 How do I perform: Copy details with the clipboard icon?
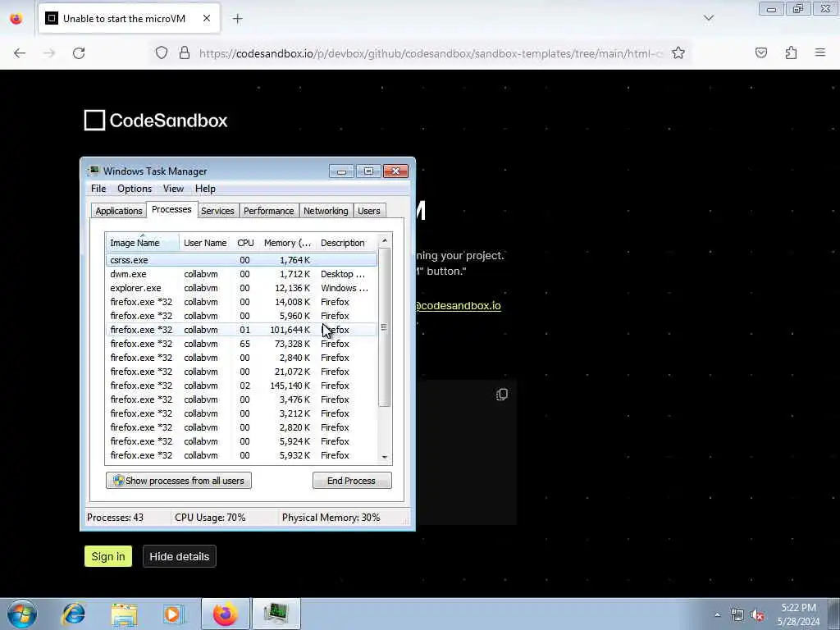(x=502, y=395)
